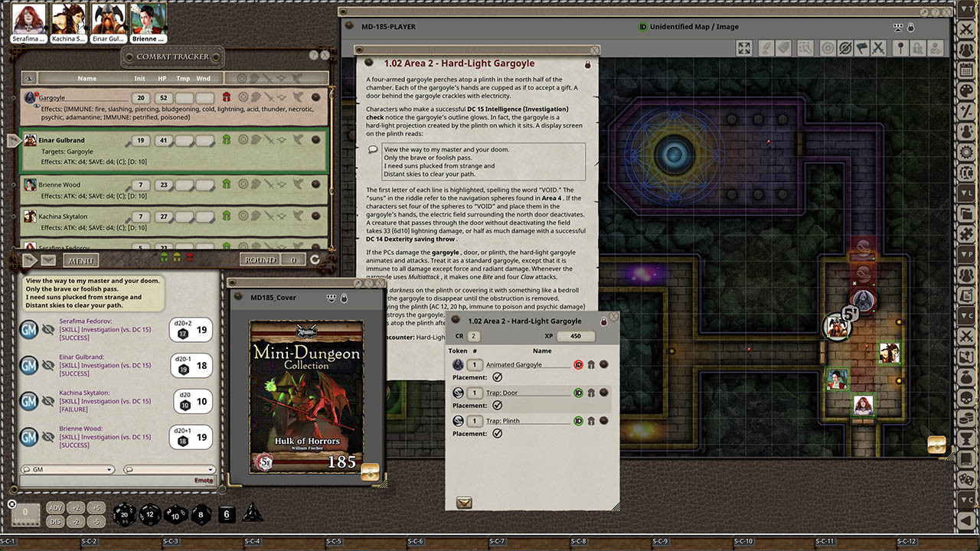Open the combat tracker MENU
This screenshot has height=551, width=980.
click(x=80, y=260)
